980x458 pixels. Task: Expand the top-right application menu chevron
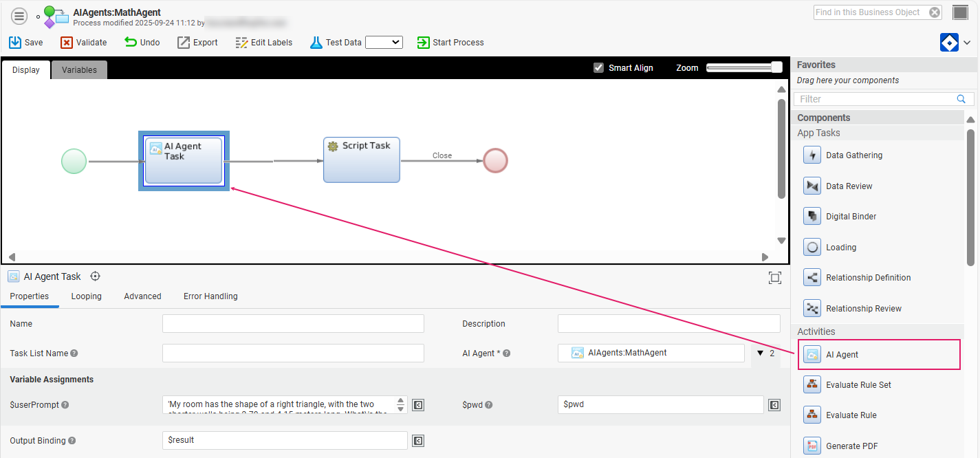[x=967, y=43]
